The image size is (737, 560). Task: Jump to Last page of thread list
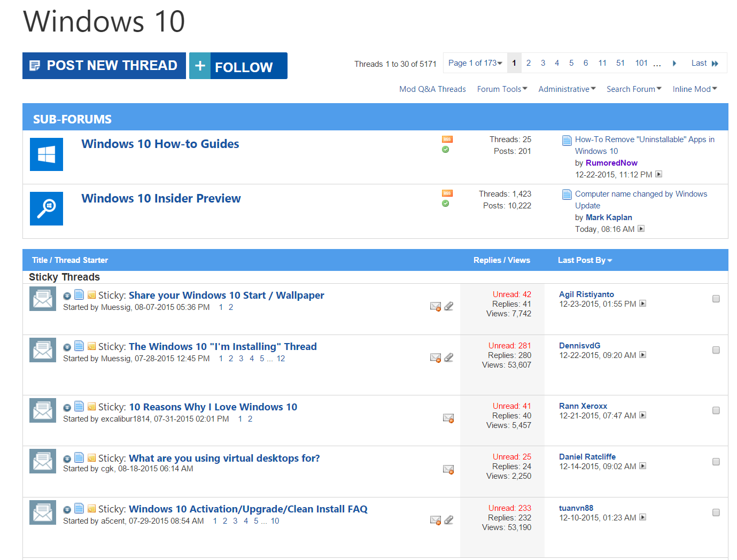pyautogui.click(x=705, y=63)
